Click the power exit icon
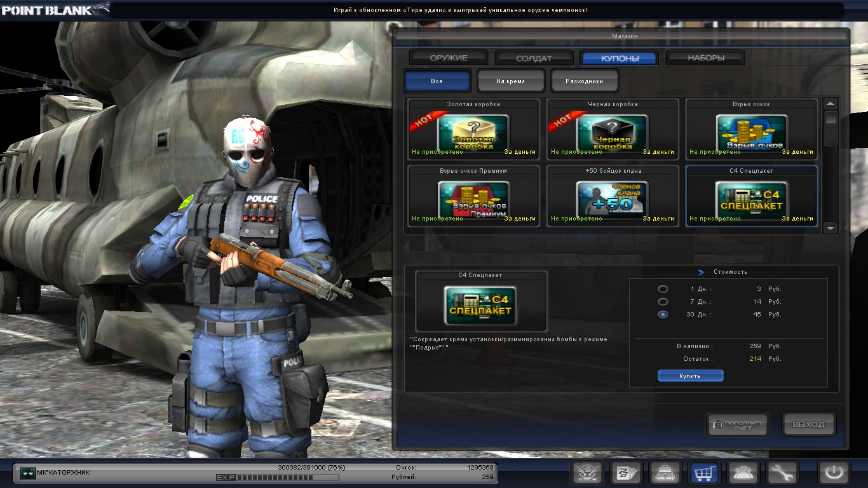The height and width of the screenshot is (488, 868). (x=834, y=473)
